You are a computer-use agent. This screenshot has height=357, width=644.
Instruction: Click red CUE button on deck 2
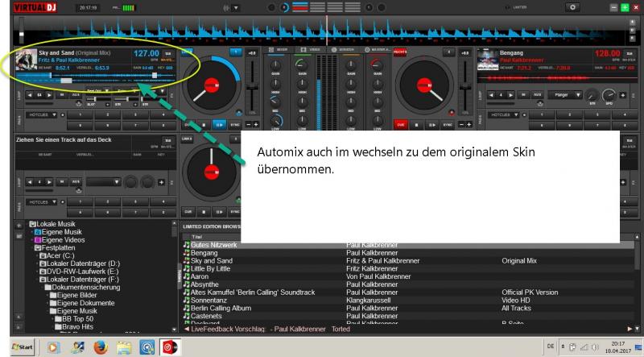(x=401, y=125)
